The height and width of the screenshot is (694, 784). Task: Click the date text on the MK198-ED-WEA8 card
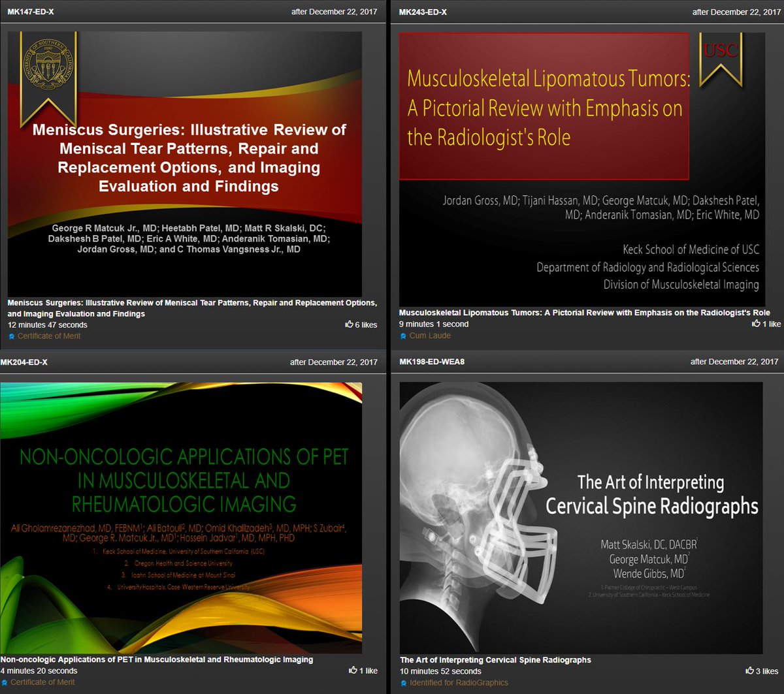point(734,362)
